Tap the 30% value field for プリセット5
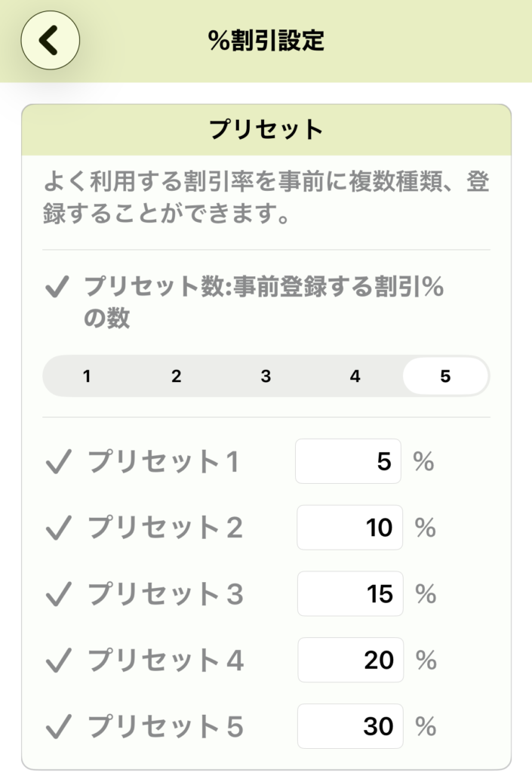Screen dimensions: 532x773 (349, 725)
